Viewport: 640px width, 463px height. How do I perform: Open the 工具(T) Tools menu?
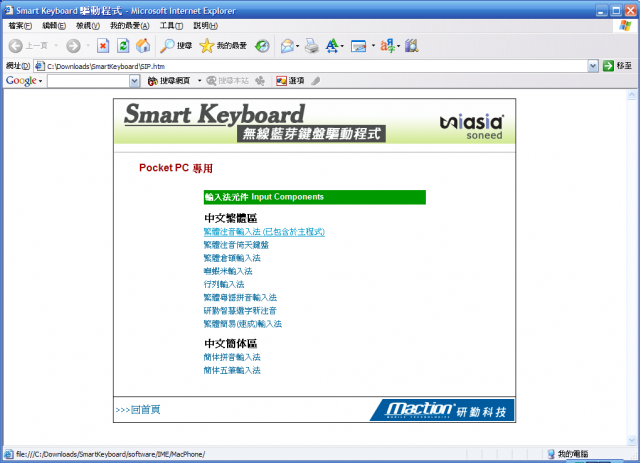(x=171, y=26)
